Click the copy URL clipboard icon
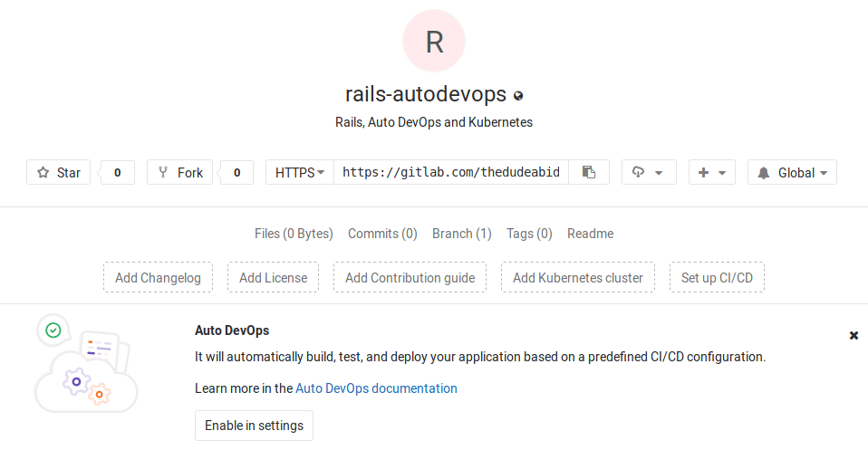Viewport: 868px width, 450px height. pos(589,172)
